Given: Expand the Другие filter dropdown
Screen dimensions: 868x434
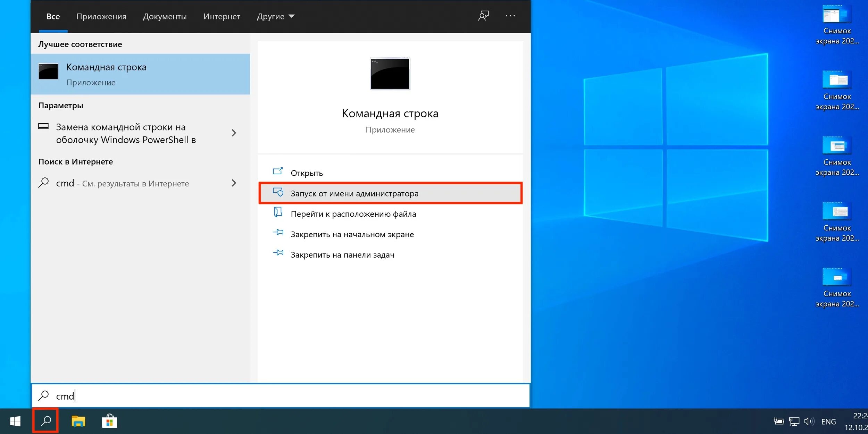Looking at the screenshot, I should coord(275,16).
